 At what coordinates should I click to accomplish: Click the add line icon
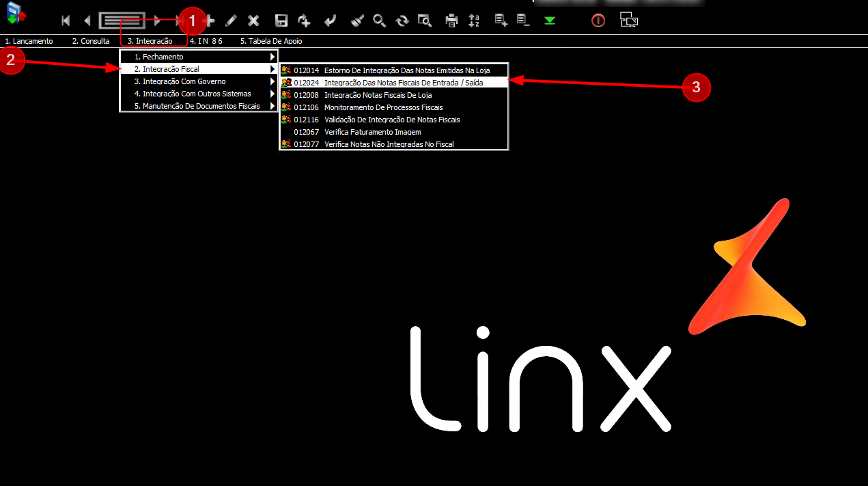[x=501, y=21]
